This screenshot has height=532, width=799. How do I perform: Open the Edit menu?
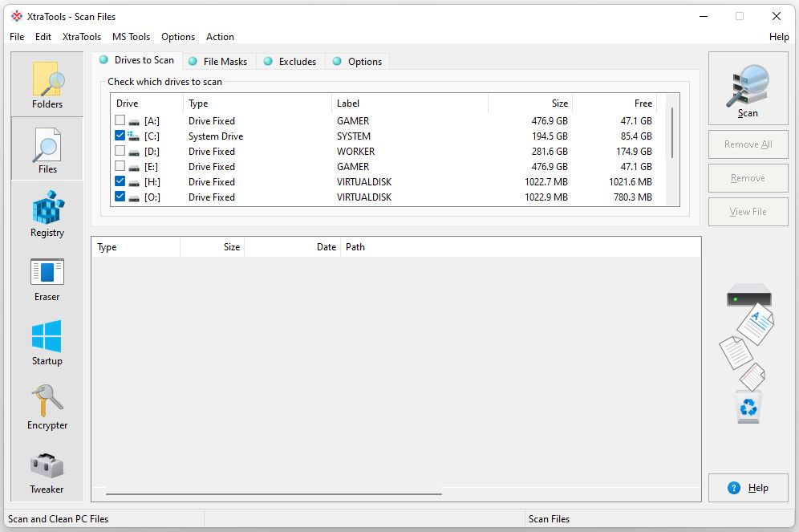point(43,37)
